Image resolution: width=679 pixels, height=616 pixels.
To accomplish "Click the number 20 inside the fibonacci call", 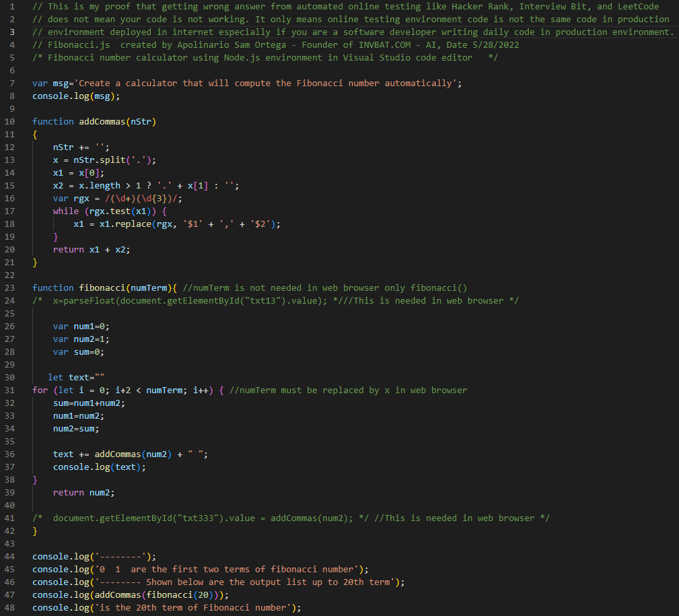I will (203, 594).
